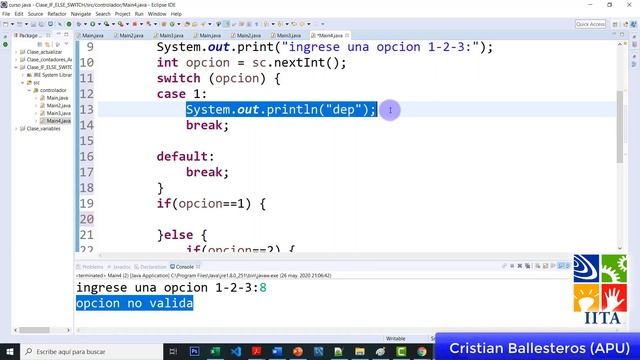
Task: Click the Open Perspective icon near Quick Access
Action: point(615,24)
